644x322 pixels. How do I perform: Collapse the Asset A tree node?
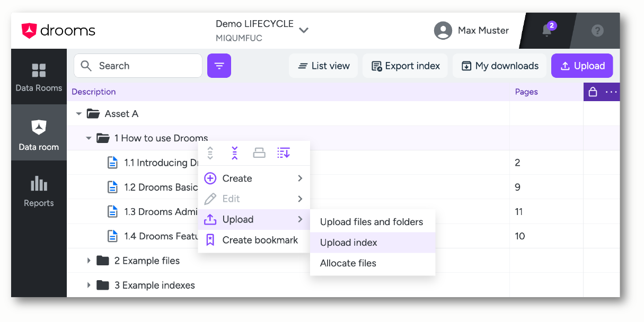[x=79, y=114]
